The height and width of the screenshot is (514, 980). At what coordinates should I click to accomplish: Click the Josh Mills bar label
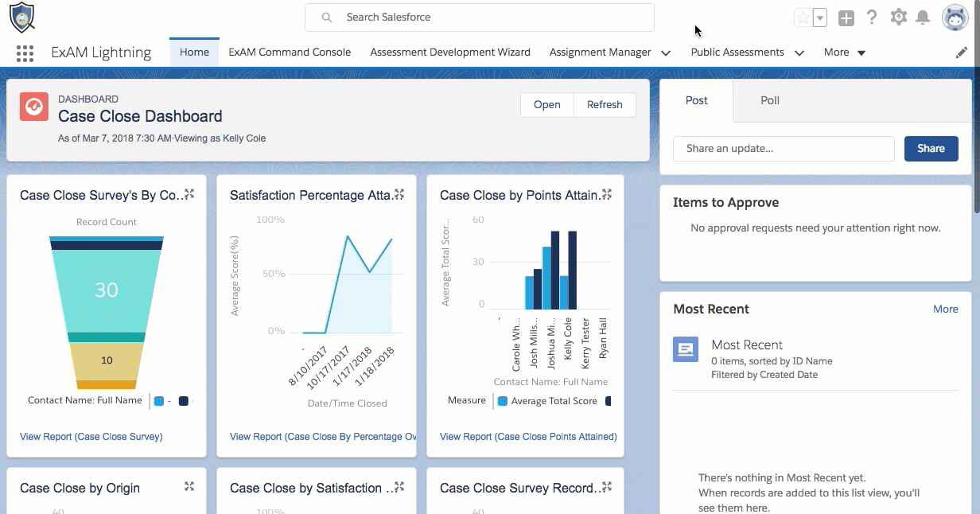tap(534, 343)
